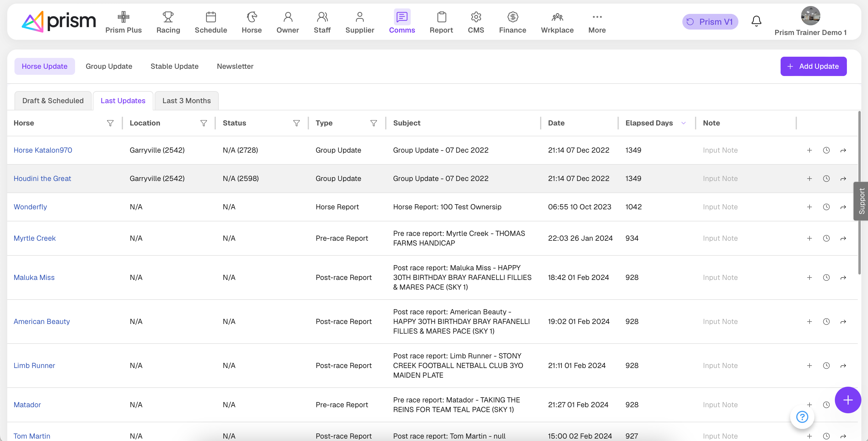Open the Support side tab
868x441 pixels.
pyautogui.click(x=861, y=201)
